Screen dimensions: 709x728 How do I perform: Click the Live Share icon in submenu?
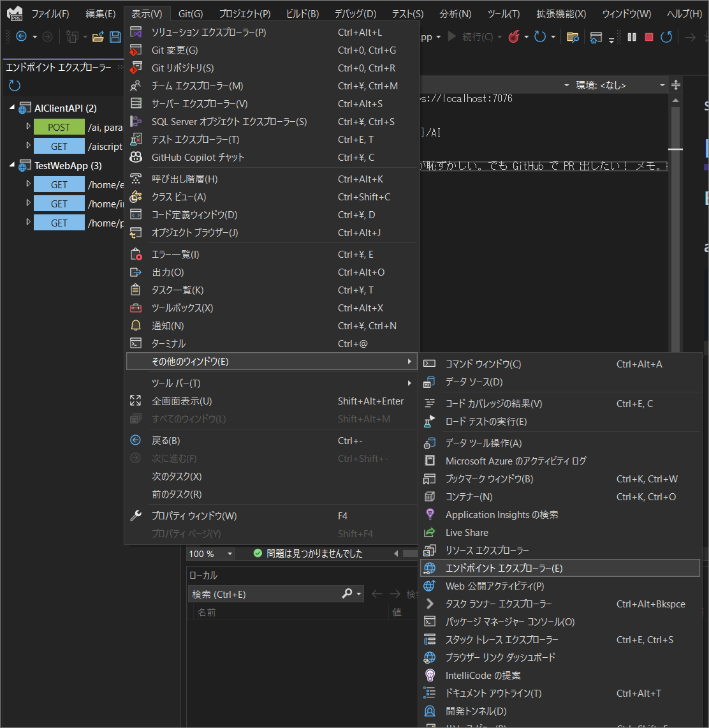pos(430,533)
